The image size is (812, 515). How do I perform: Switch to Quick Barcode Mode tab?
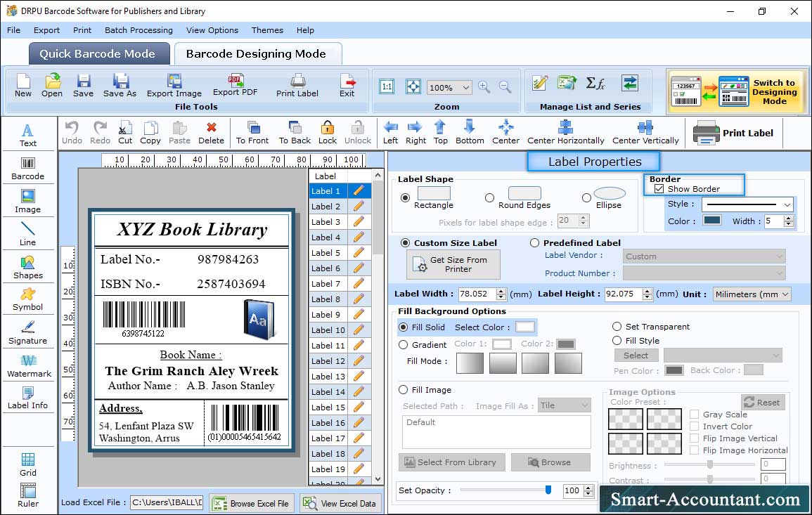point(99,54)
